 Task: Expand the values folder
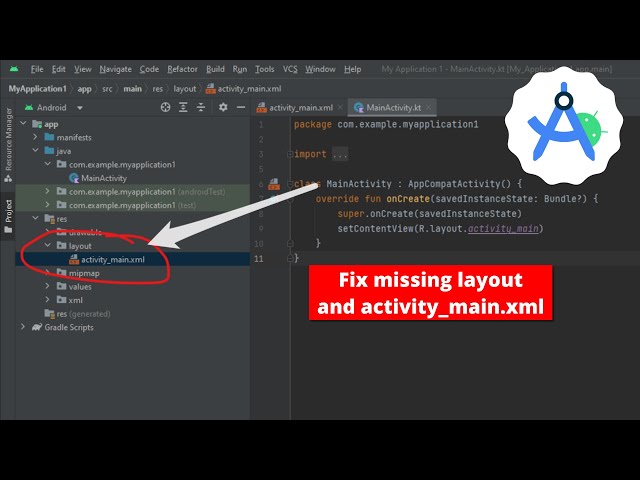tap(48, 286)
